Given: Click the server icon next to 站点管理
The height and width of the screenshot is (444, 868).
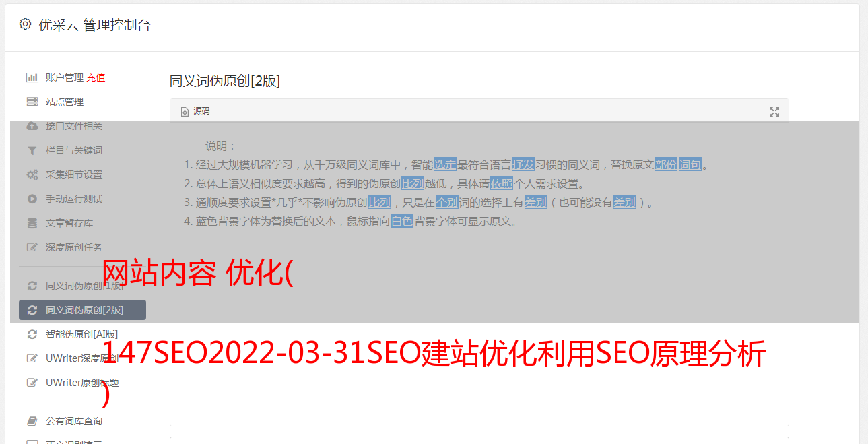Looking at the screenshot, I should (32, 102).
